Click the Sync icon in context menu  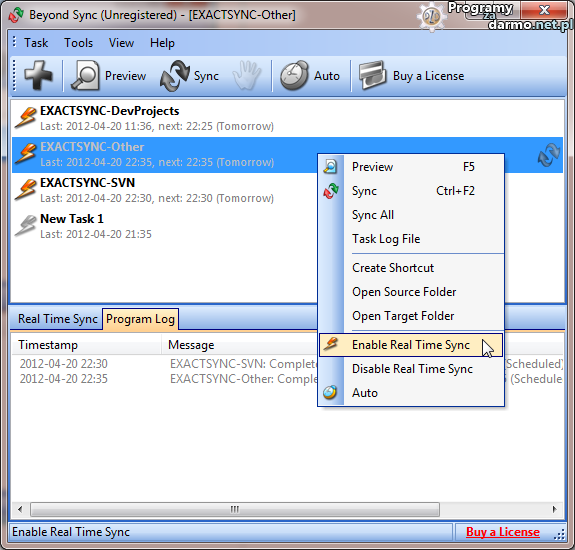330,191
